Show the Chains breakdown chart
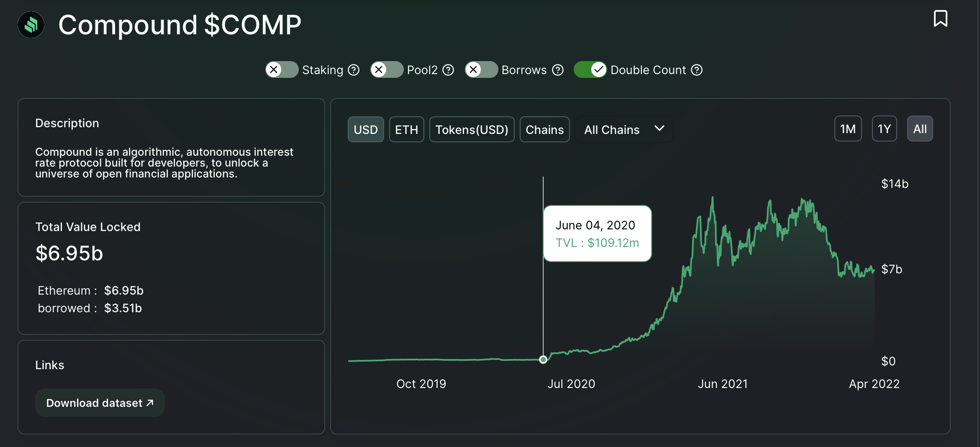This screenshot has height=447, width=980. [x=544, y=129]
